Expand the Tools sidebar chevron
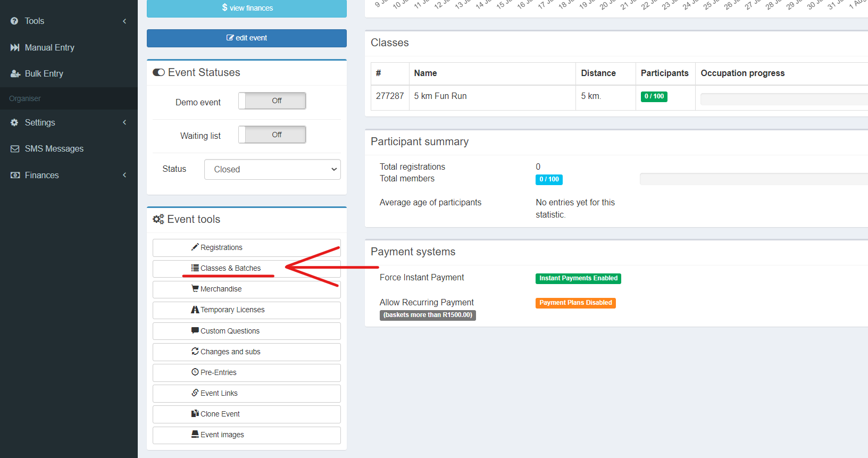 pos(124,21)
